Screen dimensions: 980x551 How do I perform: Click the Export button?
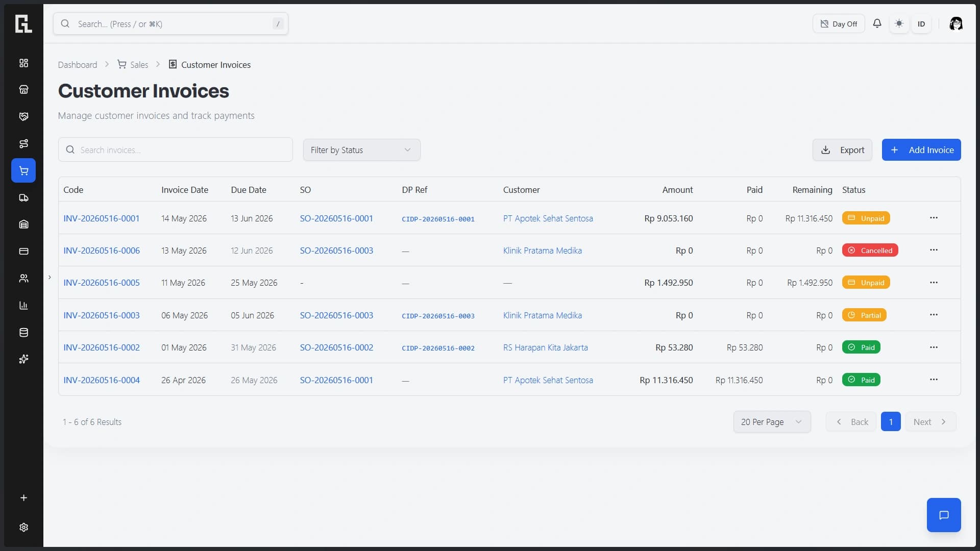click(842, 150)
